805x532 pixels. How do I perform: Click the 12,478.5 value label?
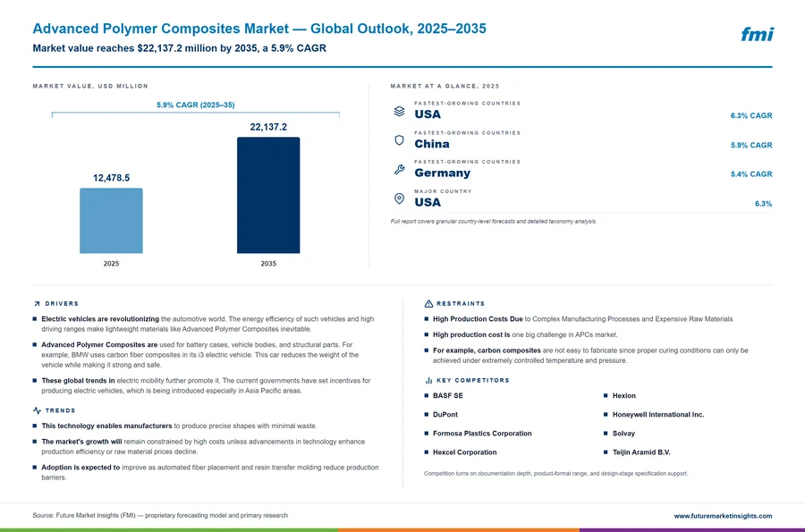click(x=111, y=178)
